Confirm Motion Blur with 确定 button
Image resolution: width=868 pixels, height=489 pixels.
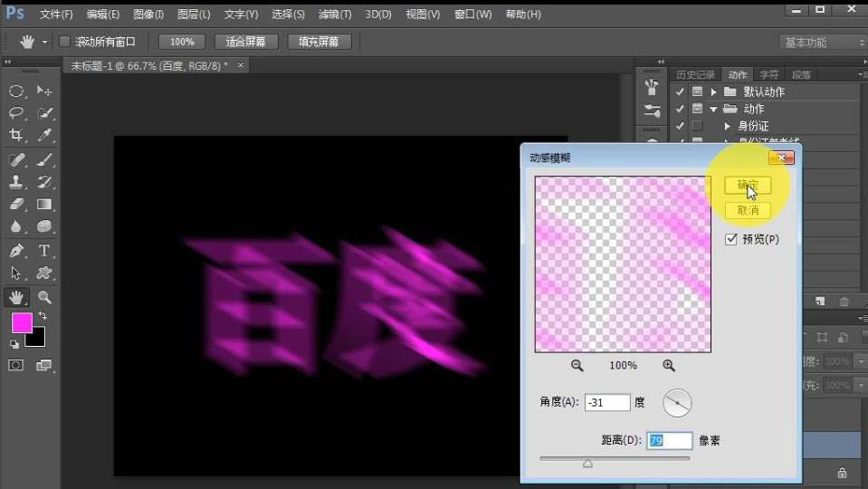pos(748,185)
